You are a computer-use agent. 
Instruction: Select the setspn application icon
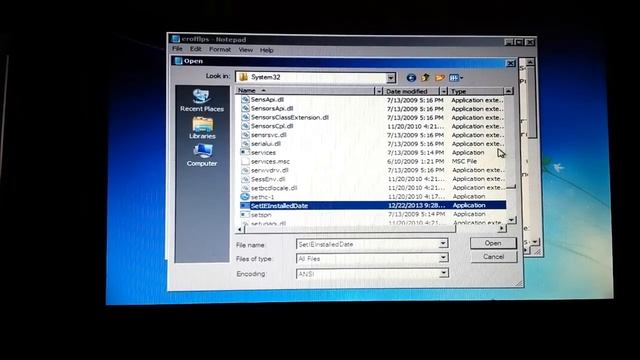(x=245, y=214)
